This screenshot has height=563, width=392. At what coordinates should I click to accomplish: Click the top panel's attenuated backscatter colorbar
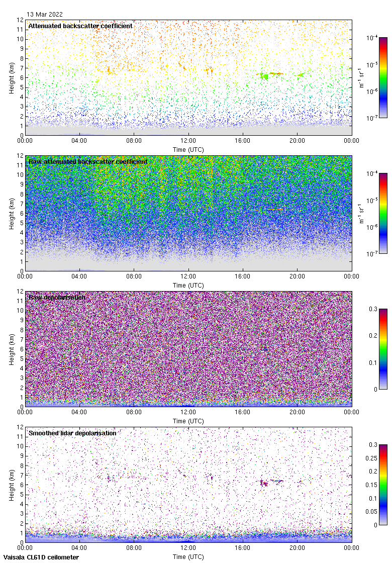(383, 77)
